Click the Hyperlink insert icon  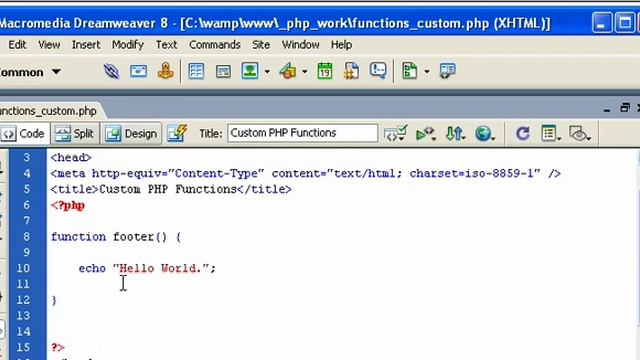pos(111,71)
